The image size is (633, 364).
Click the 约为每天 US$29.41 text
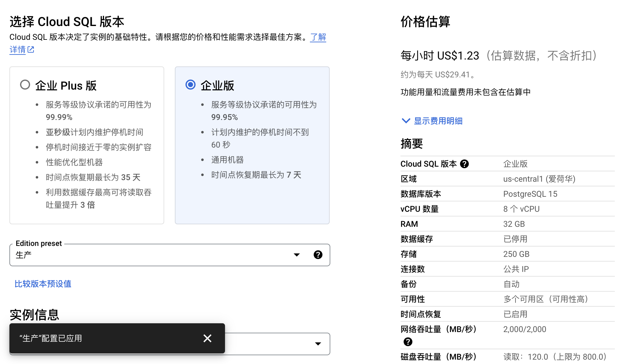438,75
